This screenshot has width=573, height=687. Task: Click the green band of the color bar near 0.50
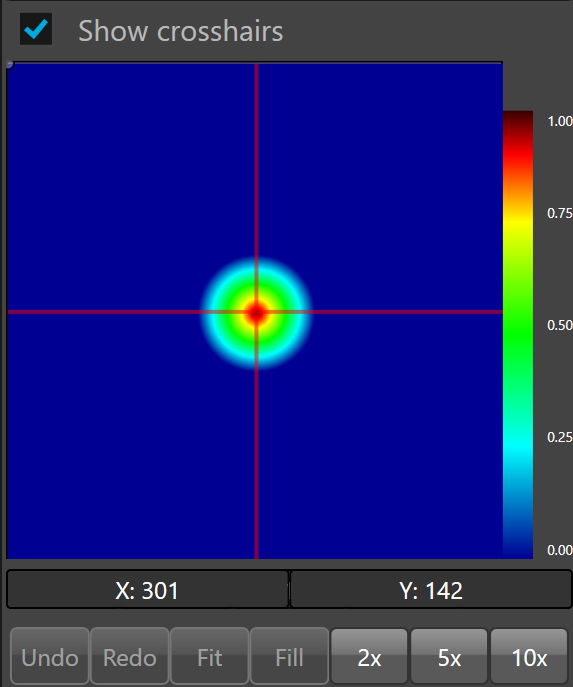pos(518,326)
